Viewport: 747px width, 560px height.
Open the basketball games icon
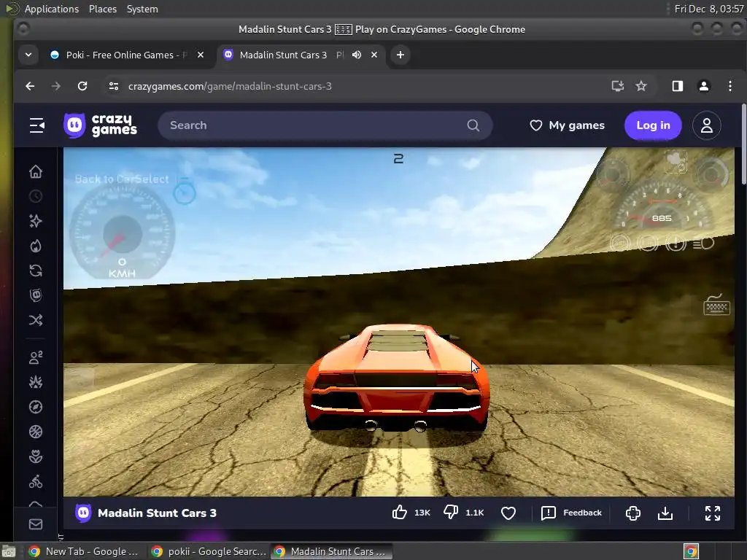[36, 432]
